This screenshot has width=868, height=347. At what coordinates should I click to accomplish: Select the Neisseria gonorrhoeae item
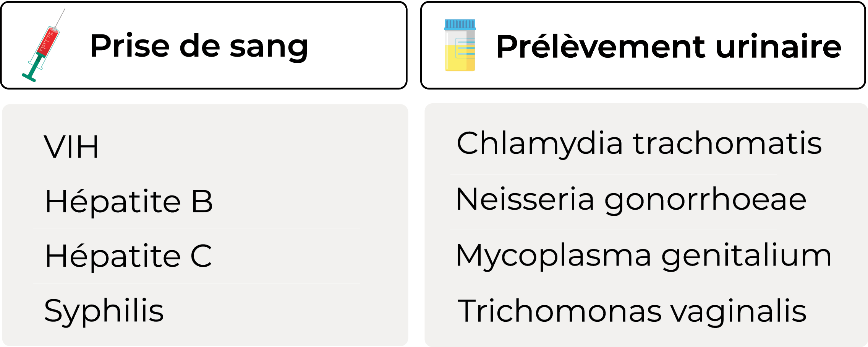coord(631,200)
